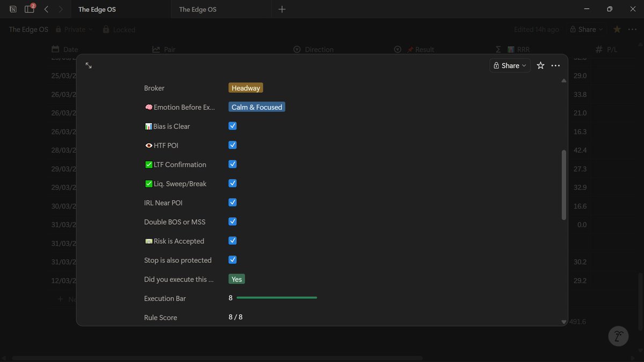
Task: Open the Notion AI assistant button
Action: click(x=618, y=336)
